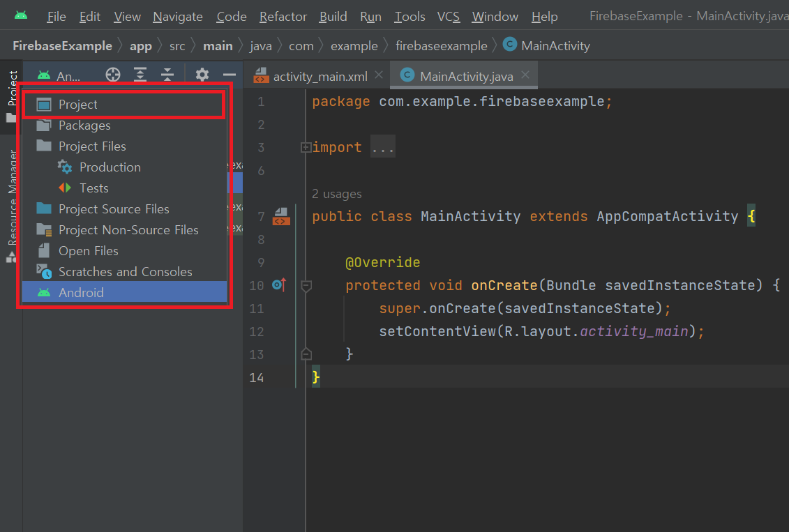Open the Refactor menu

(x=283, y=17)
